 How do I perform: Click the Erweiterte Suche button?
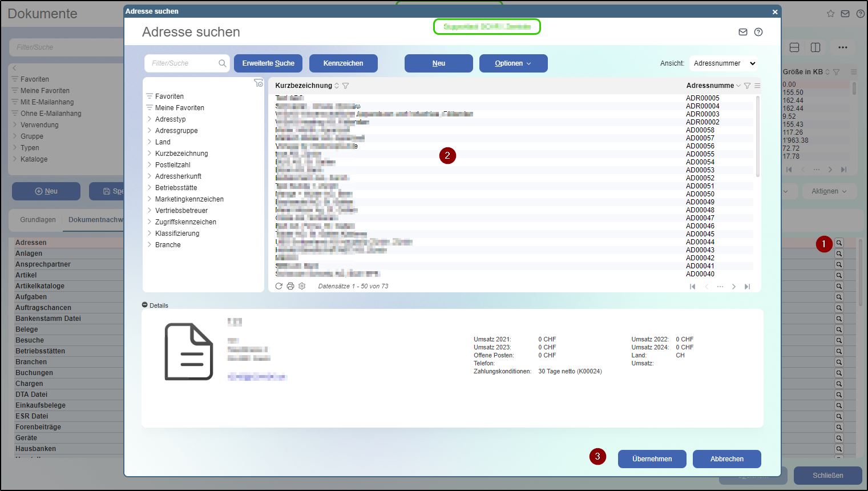click(268, 63)
